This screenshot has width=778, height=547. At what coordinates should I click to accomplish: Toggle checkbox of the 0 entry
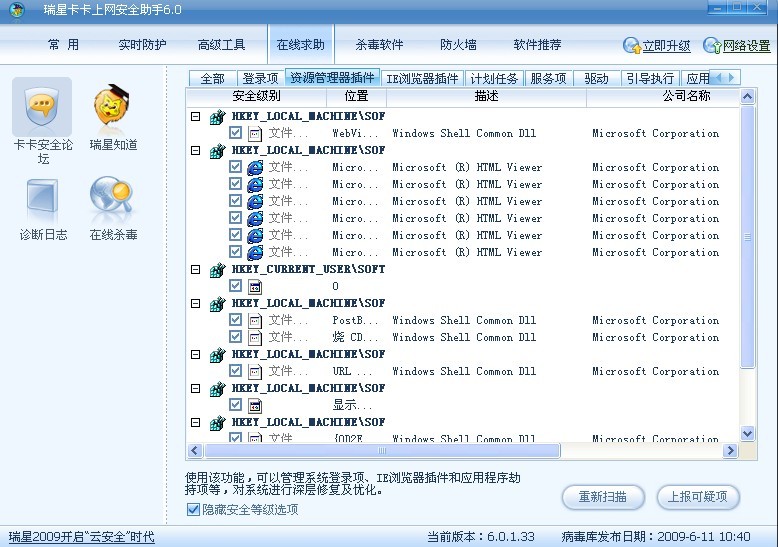[236, 286]
